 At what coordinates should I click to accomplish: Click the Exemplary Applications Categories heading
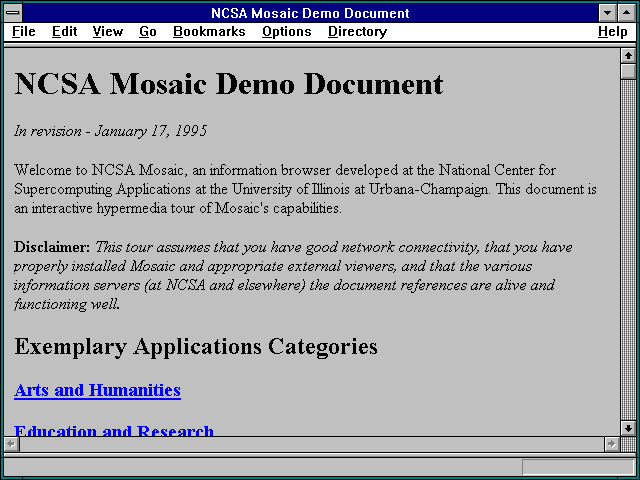[x=196, y=347]
